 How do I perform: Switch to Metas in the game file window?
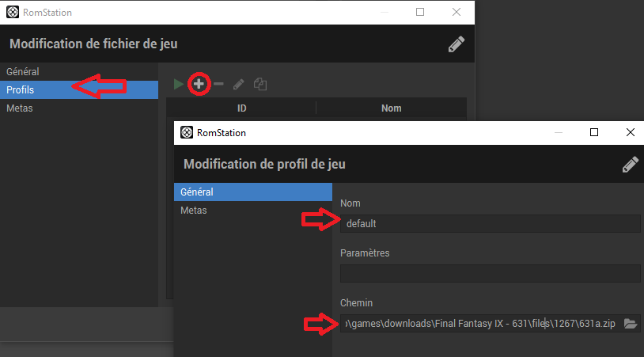coord(20,108)
